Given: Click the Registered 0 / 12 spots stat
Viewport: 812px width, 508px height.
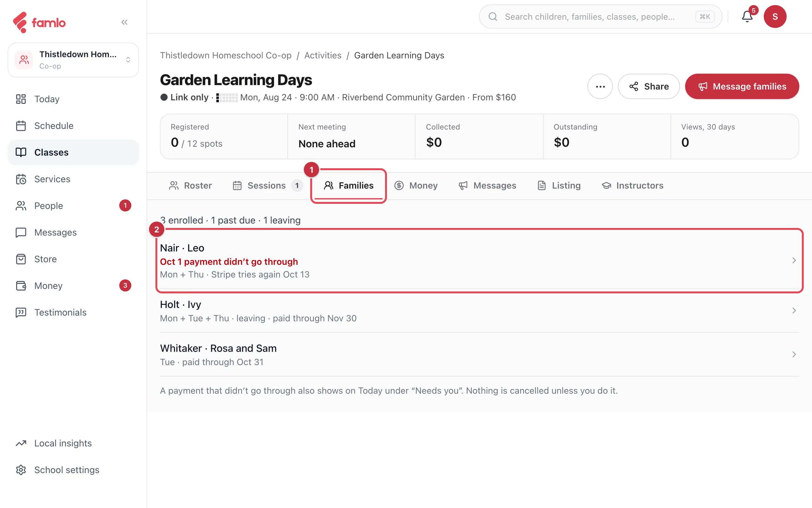Looking at the screenshot, I should click(x=224, y=137).
